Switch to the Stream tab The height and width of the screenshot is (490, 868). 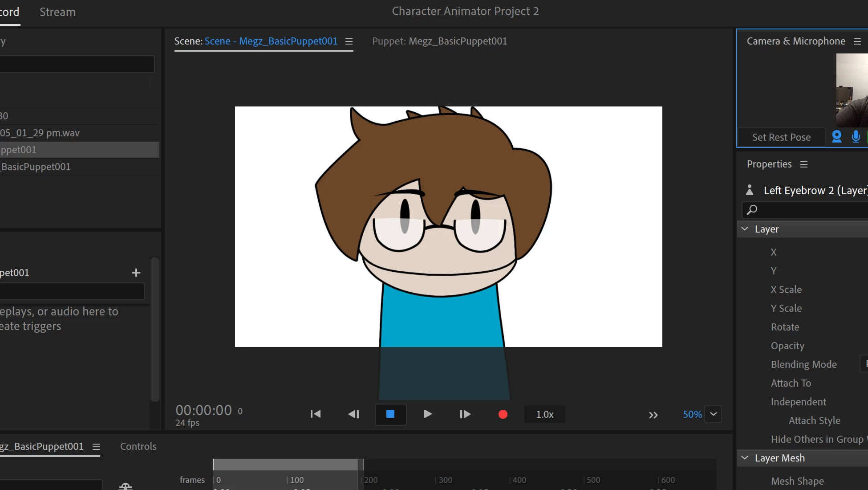(57, 12)
